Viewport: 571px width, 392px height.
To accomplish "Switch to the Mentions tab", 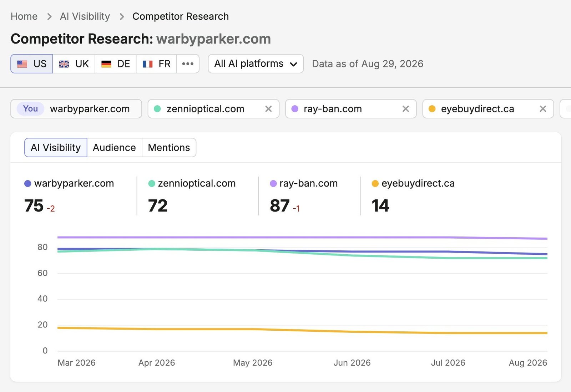I will [x=169, y=147].
